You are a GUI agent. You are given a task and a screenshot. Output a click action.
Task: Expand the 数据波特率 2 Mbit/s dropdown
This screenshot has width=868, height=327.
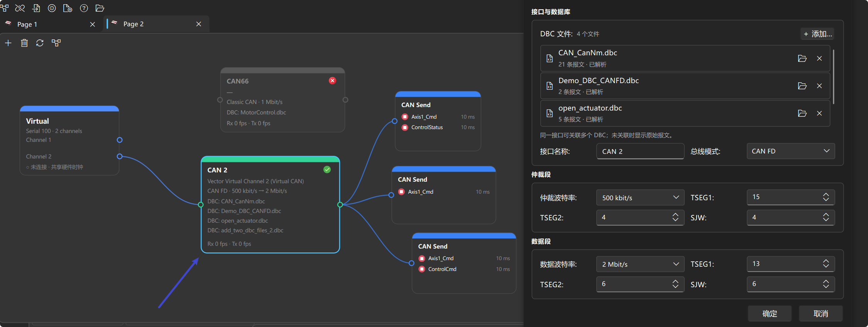(x=640, y=264)
